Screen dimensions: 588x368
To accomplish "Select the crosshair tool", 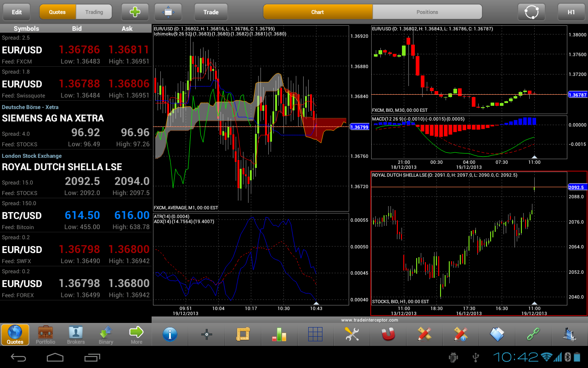I will (206, 334).
